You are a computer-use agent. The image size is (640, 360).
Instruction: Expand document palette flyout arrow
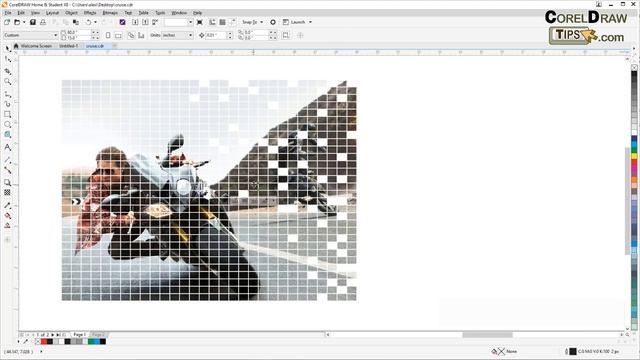[x=19, y=341]
